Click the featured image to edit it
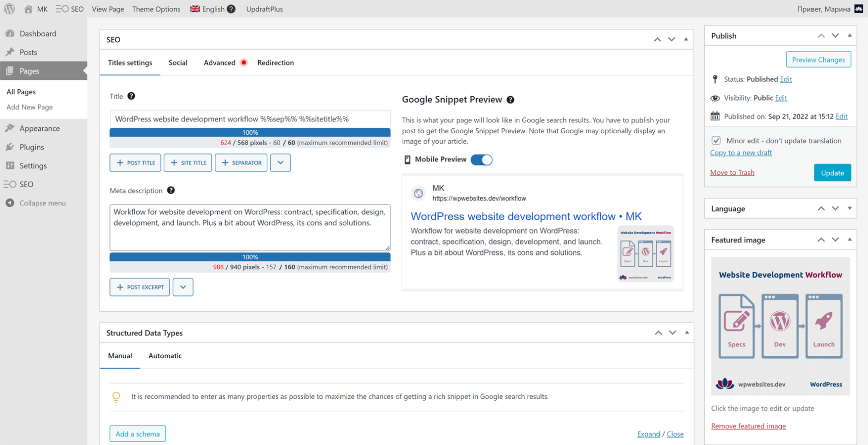The width and height of the screenshot is (868, 445). (x=781, y=326)
